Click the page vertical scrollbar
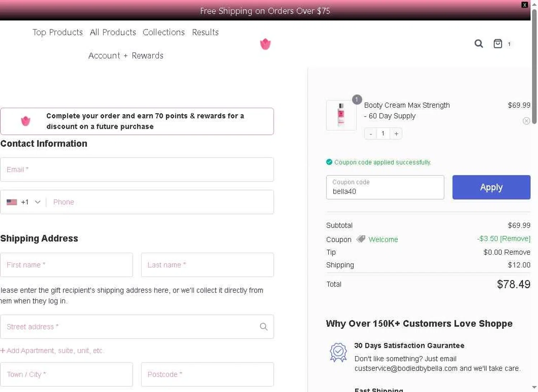The width and height of the screenshot is (538, 392). (x=534, y=66)
